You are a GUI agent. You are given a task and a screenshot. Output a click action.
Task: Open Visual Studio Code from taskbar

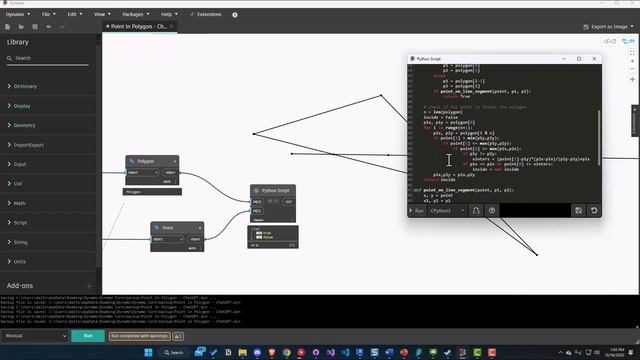345,352
